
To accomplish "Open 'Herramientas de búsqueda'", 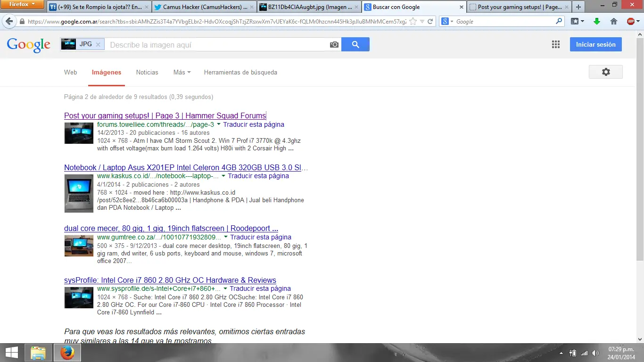I will pyautogui.click(x=240, y=72).
